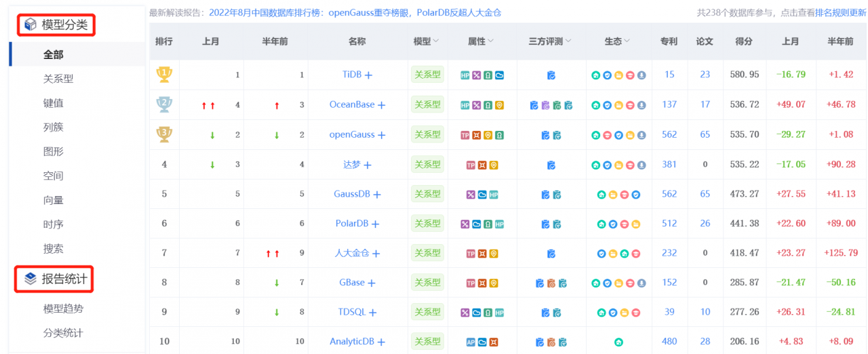Open the 三方评测 column filter dropdown
The height and width of the screenshot is (354, 868).
pyautogui.click(x=568, y=41)
